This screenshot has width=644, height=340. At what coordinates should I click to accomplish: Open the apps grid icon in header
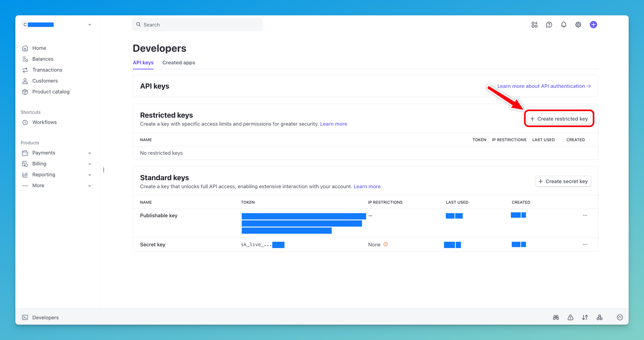click(535, 25)
